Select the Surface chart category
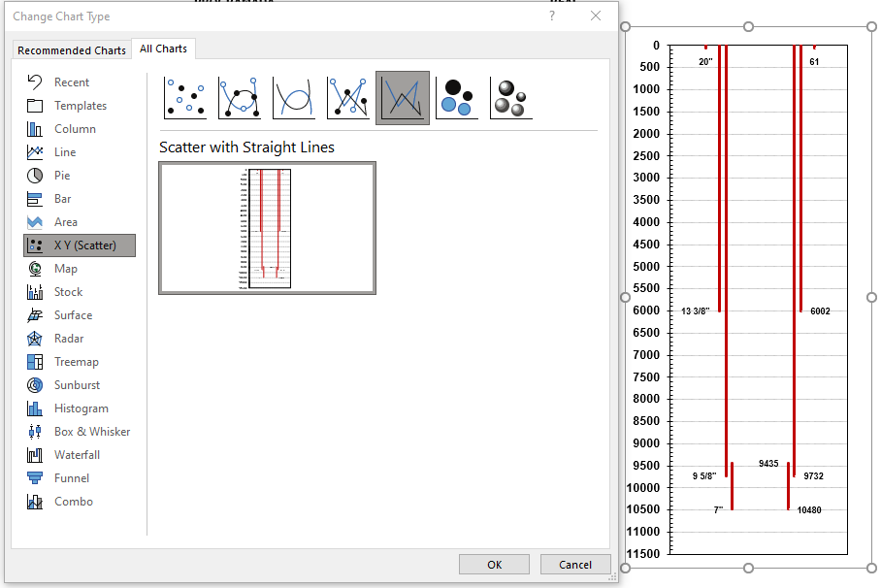The width and height of the screenshot is (881, 588). [x=80, y=315]
